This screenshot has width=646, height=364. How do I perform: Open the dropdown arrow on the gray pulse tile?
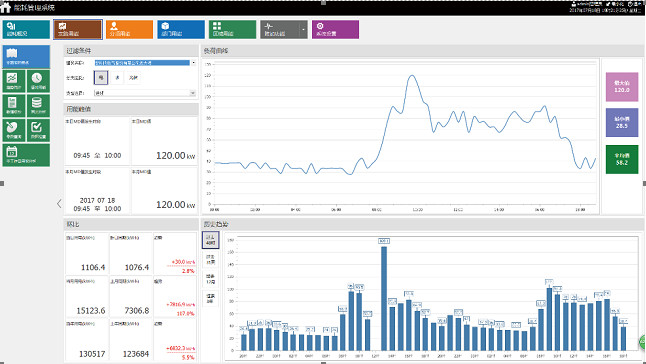(304, 30)
